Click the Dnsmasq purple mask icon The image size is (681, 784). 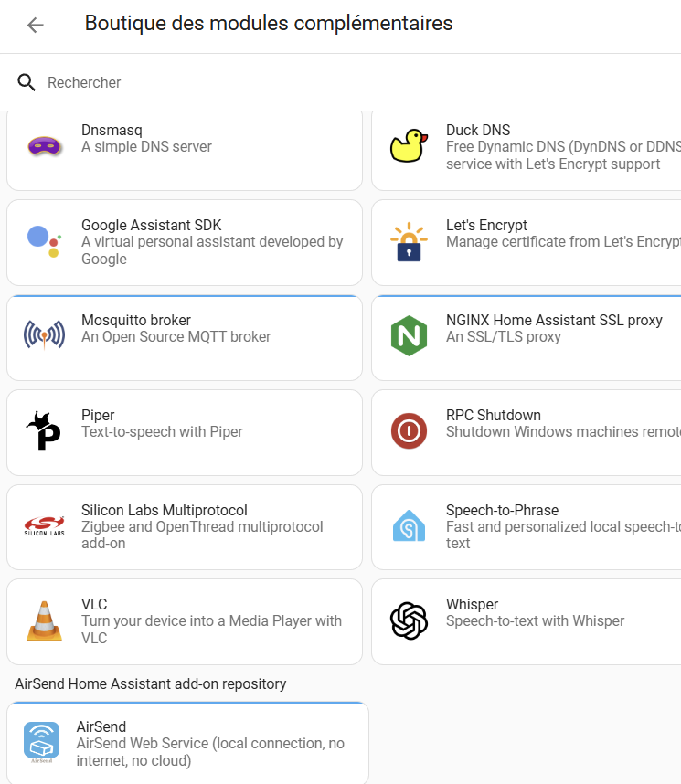44,146
